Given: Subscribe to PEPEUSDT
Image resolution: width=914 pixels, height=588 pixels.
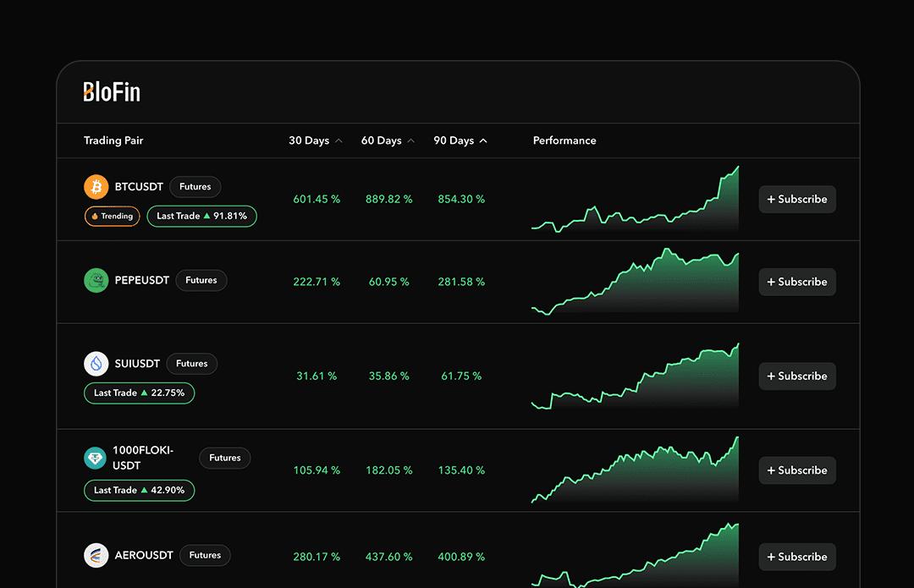Looking at the screenshot, I should coord(796,282).
